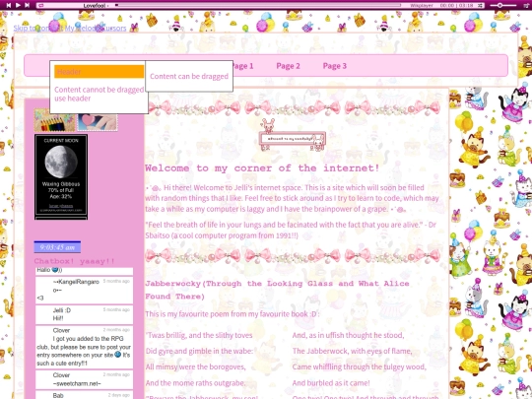Click the 'Jelli :D' chatbox message
The image size is (532, 399).
pos(84,314)
